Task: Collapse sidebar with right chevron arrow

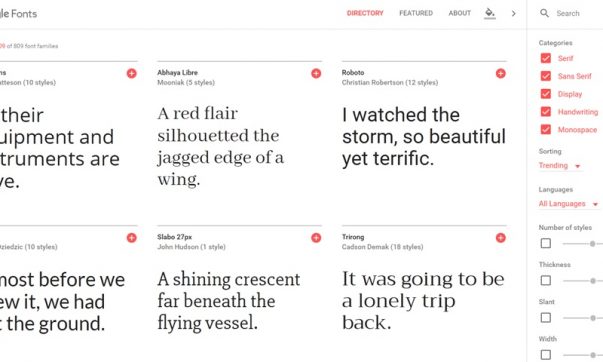Action: click(x=513, y=13)
